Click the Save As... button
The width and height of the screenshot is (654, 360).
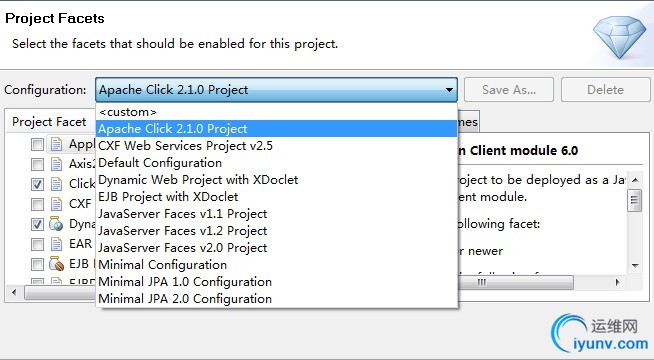(509, 90)
